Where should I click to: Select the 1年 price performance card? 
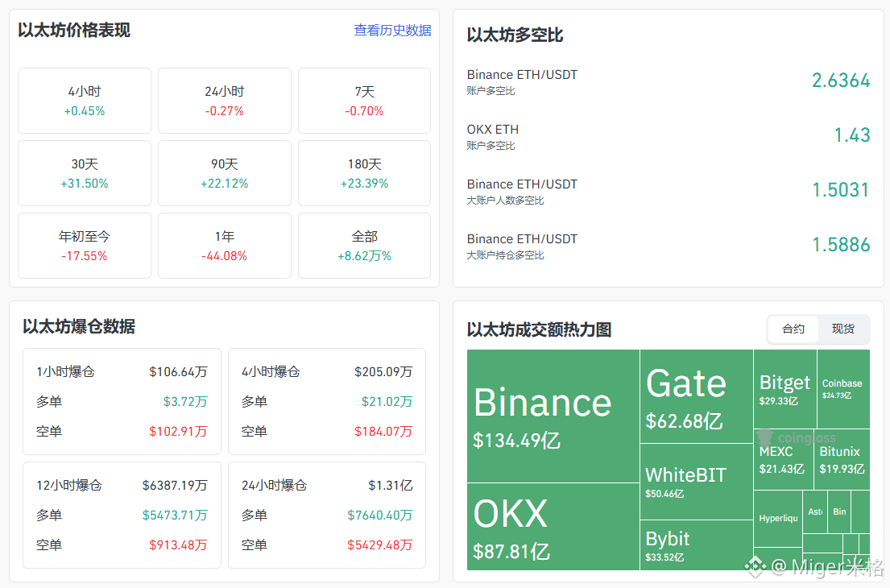pos(224,246)
